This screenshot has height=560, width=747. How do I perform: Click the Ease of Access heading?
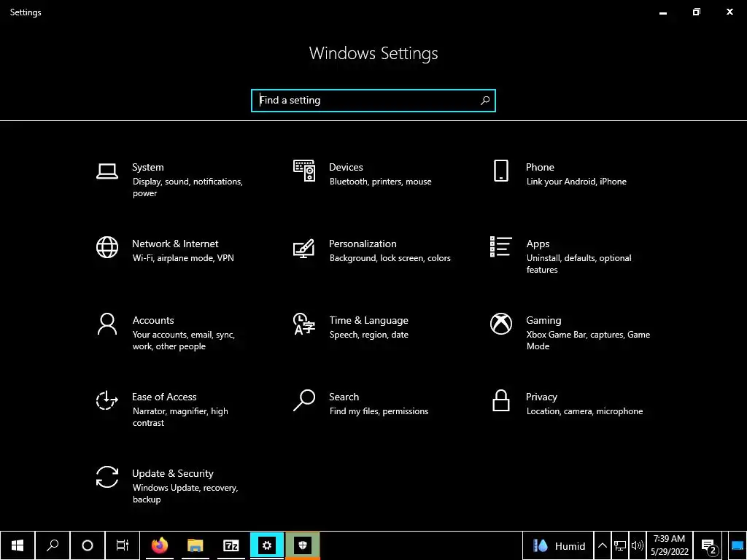164,397
